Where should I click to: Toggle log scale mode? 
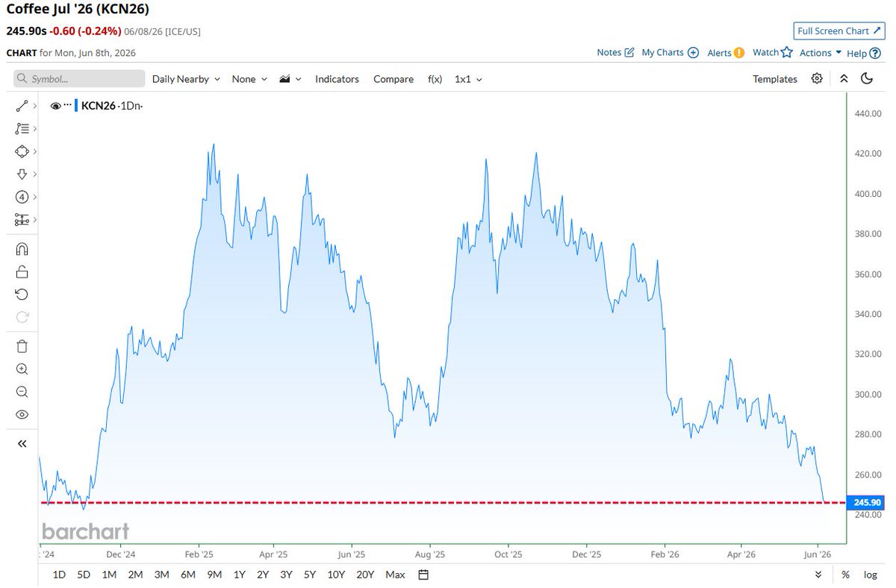click(871, 575)
